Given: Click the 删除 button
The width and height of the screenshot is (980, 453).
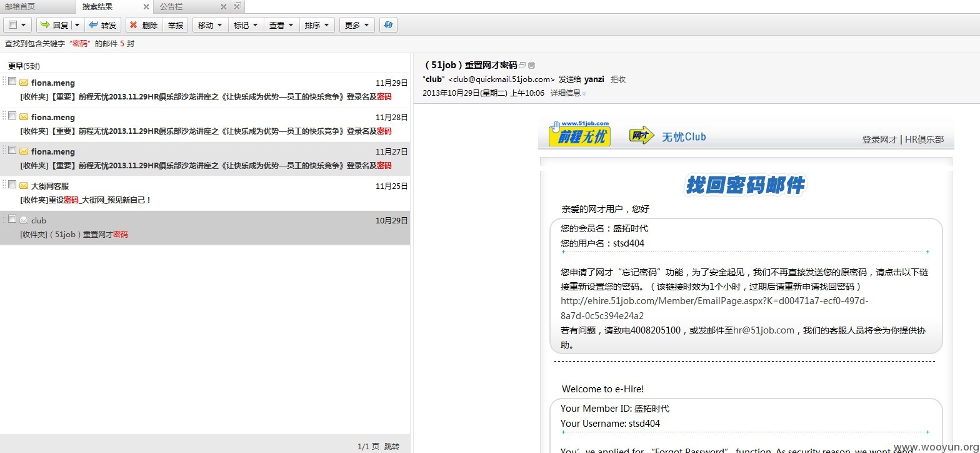Looking at the screenshot, I should click(144, 25).
